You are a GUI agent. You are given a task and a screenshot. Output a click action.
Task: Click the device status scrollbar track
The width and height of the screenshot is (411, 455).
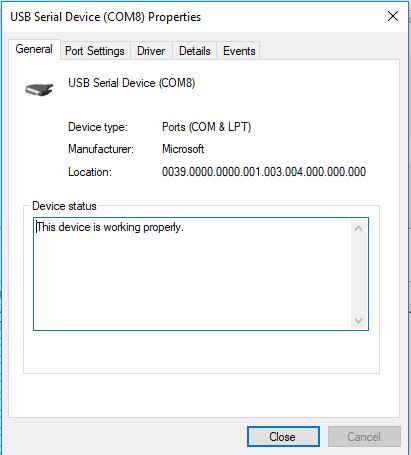(358, 274)
